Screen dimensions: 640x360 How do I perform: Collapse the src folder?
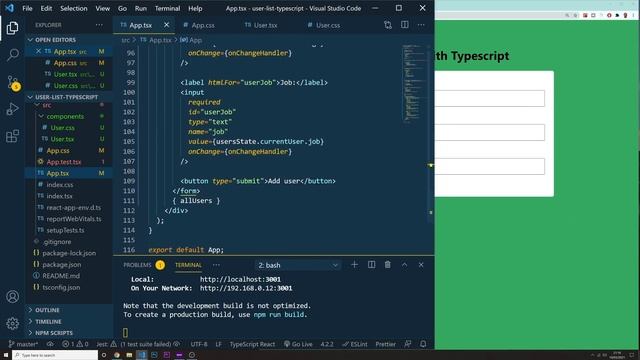(x=47, y=105)
